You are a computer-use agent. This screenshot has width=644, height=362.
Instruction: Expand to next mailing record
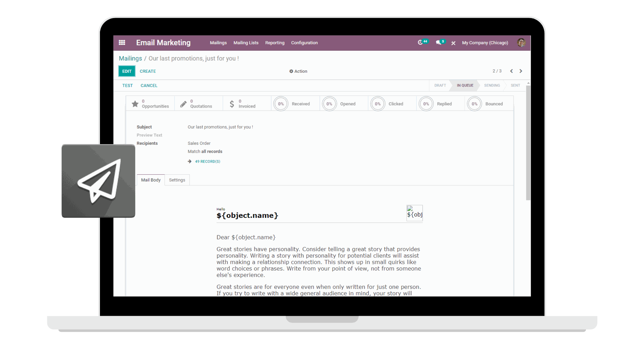(521, 71)
